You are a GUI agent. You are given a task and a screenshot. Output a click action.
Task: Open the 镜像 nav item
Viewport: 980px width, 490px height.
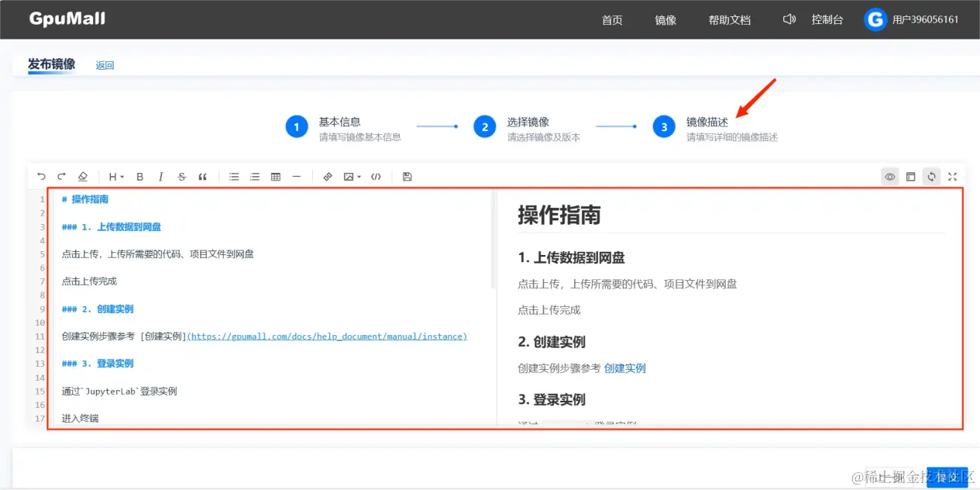[665, 20]
